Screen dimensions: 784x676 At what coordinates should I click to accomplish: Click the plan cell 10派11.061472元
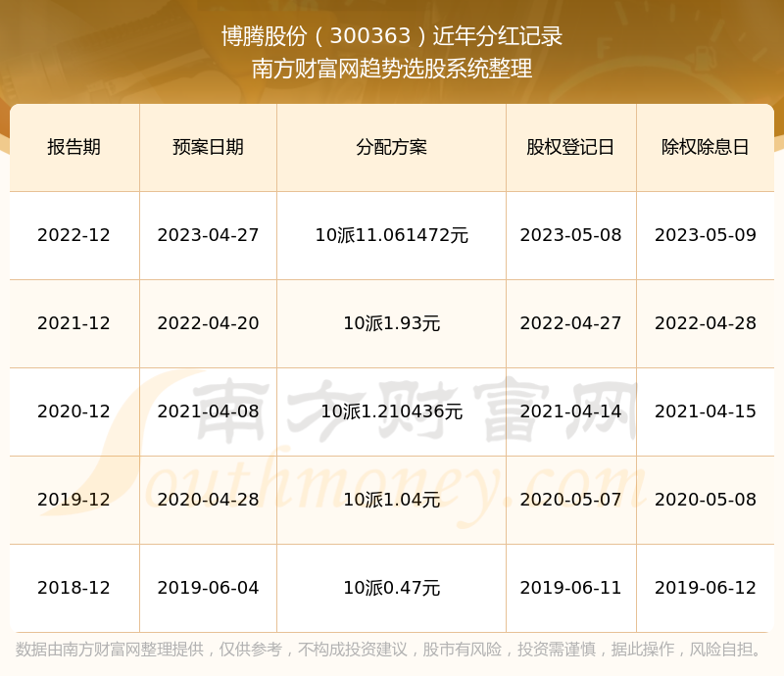pos(391,235)
